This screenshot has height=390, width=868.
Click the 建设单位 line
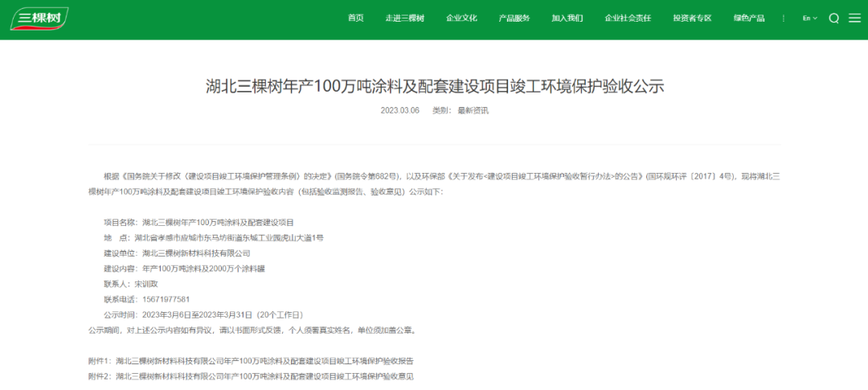pos(177,253)
